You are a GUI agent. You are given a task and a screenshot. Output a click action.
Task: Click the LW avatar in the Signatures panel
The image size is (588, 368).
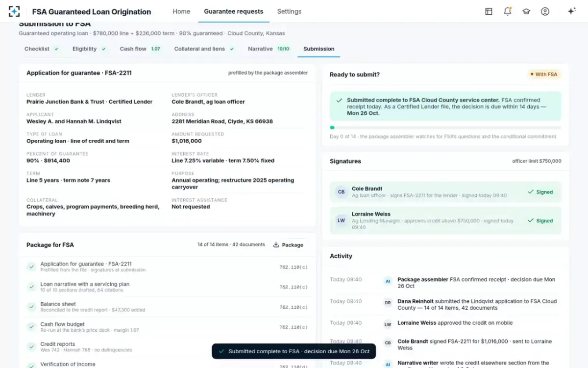pyautogui.click(x=341, y=220)
